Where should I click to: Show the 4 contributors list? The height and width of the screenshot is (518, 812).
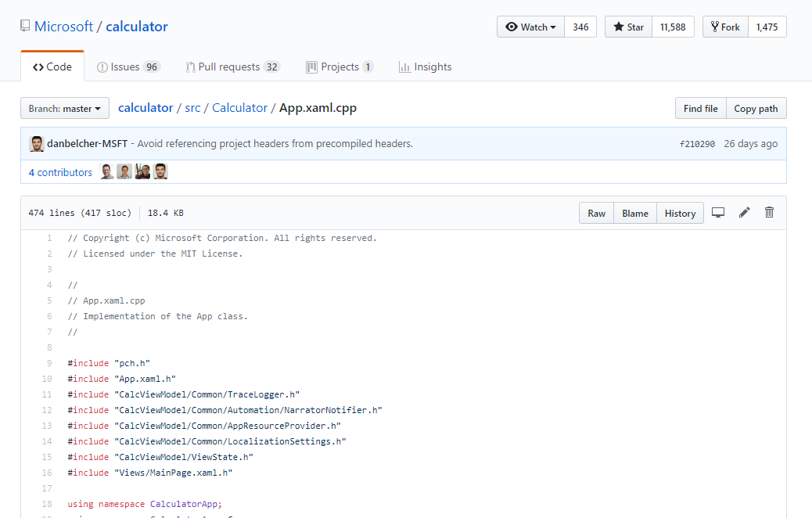coord(60,172)
